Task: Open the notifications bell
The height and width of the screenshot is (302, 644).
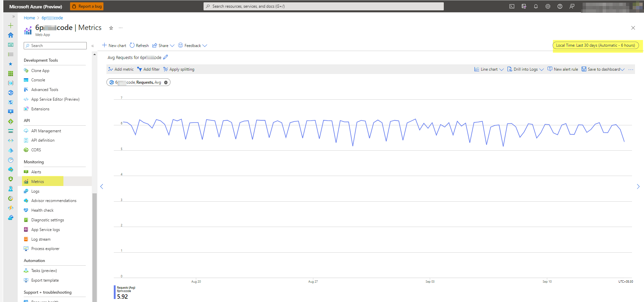Action: coord(536,6)
